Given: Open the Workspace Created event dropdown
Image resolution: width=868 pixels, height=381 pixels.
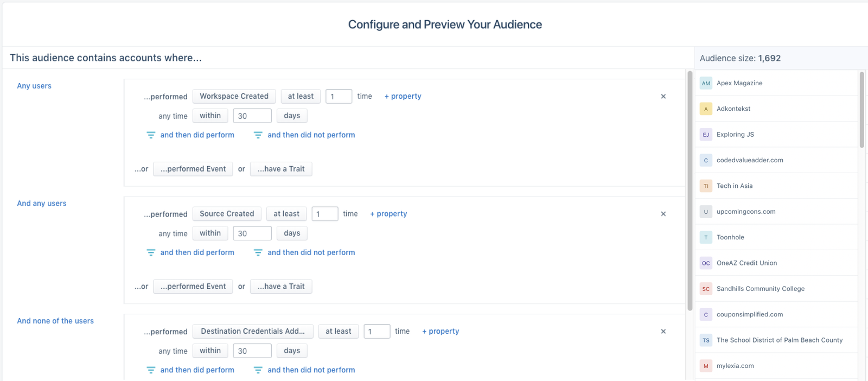Looking at the screenshot, I should pos(234,96).
